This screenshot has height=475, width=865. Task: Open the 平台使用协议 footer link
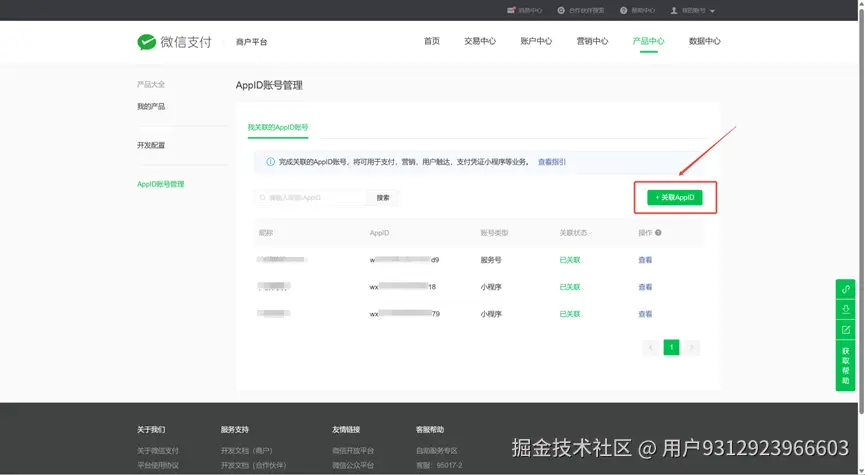coord(158,465)
